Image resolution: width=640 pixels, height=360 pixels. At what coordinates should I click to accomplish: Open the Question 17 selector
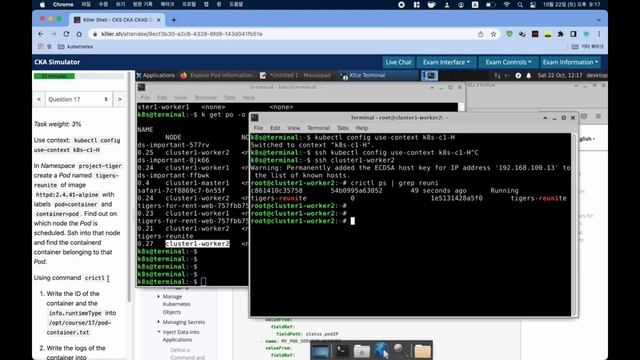(x=78, y=99)
